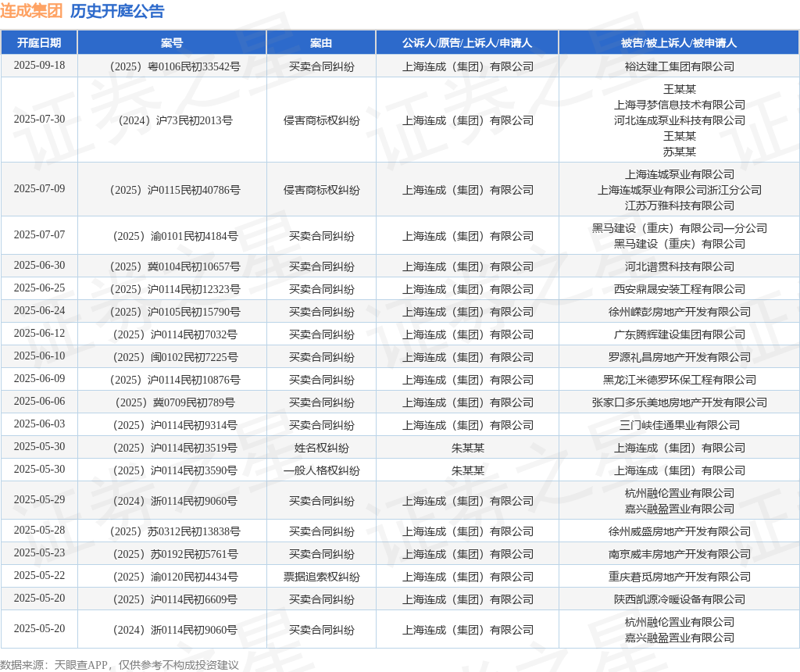Screen dimensions: 800x672
Task: Click defendant 重庆碧觅房地产开发有限公司
Action: point(679,577)
